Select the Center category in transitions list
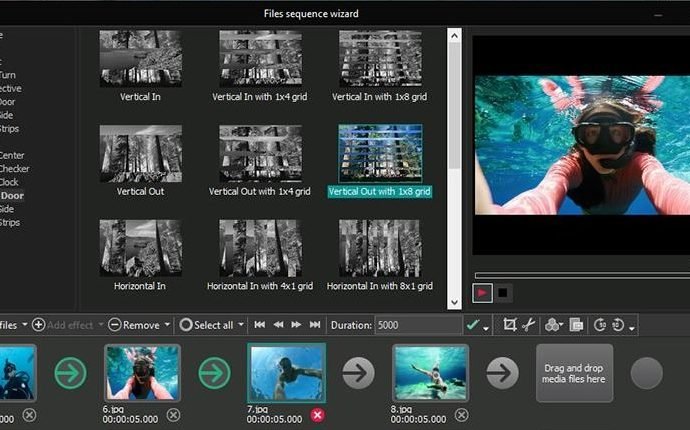 [x=12, y=155]
